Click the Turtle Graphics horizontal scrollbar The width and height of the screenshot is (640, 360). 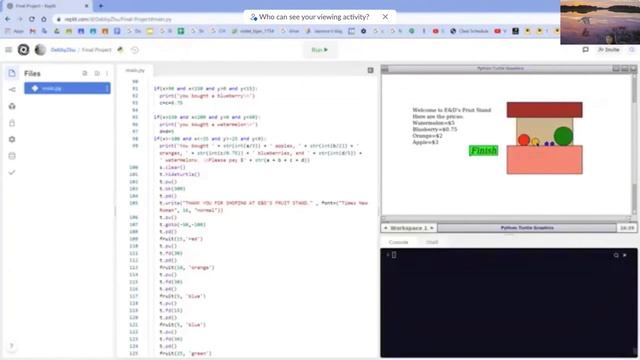[x=506, y=218]
